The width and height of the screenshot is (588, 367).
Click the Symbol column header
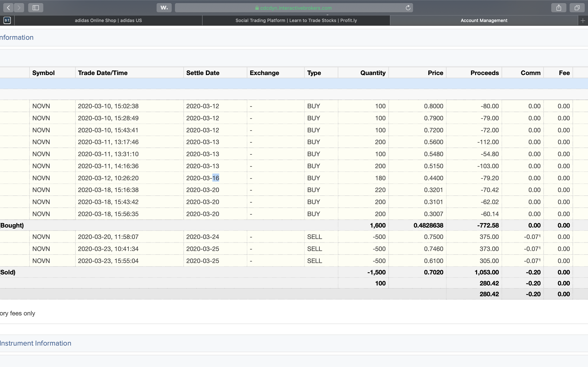point(43,73)
